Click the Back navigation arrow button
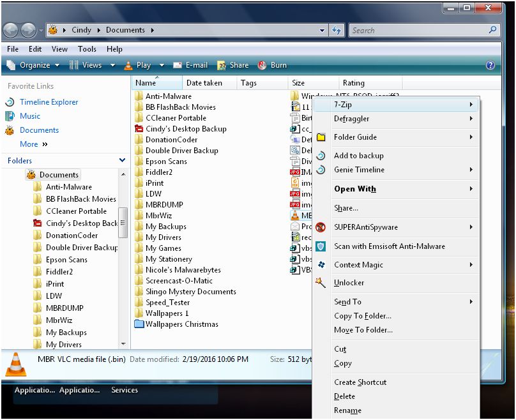516x420 pixels. click(x=10, y=30)
